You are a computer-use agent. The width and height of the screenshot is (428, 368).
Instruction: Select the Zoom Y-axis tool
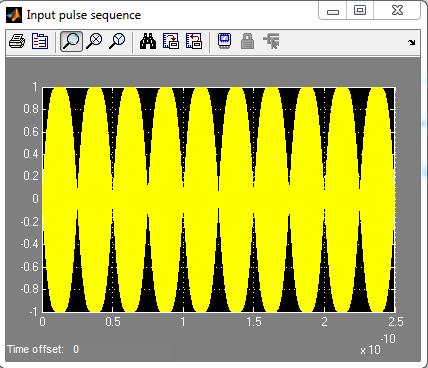117,42
